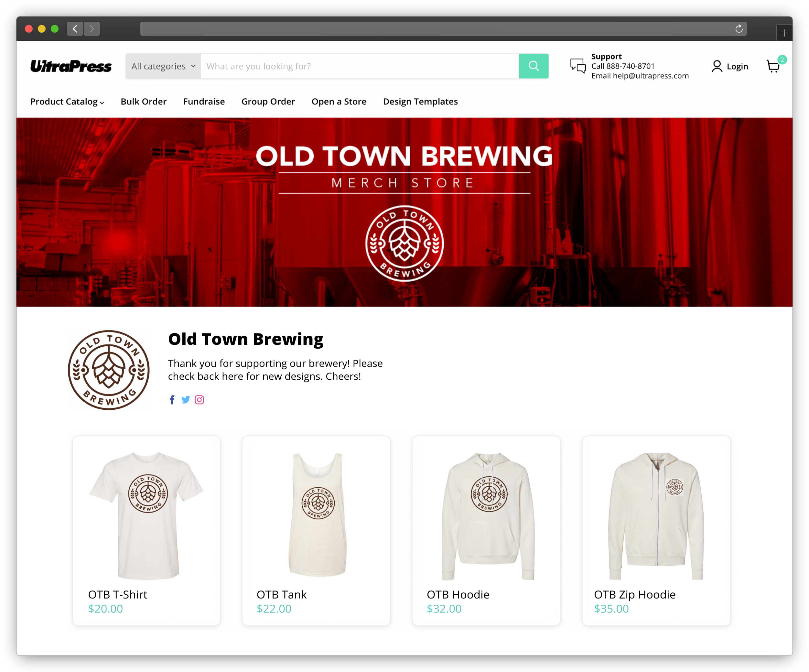
Task: Open the Open a Store page
Action: click(339, 102)
